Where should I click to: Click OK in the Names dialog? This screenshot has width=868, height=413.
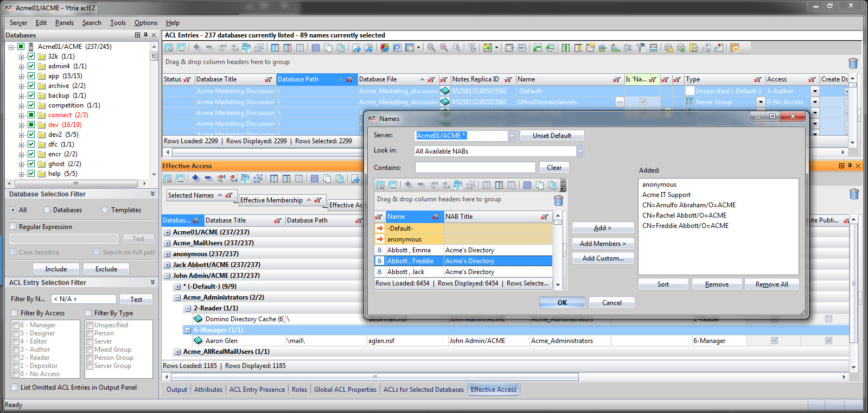(562, 303)
